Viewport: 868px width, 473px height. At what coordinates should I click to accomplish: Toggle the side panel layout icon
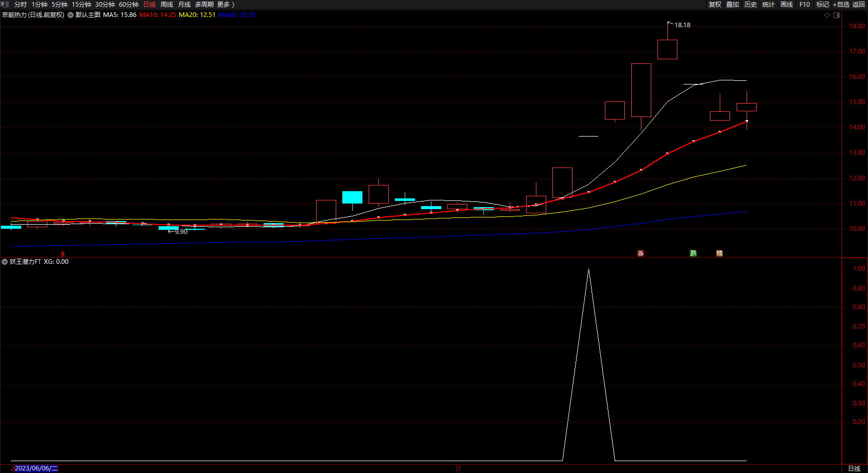click(x=837, y=15)
